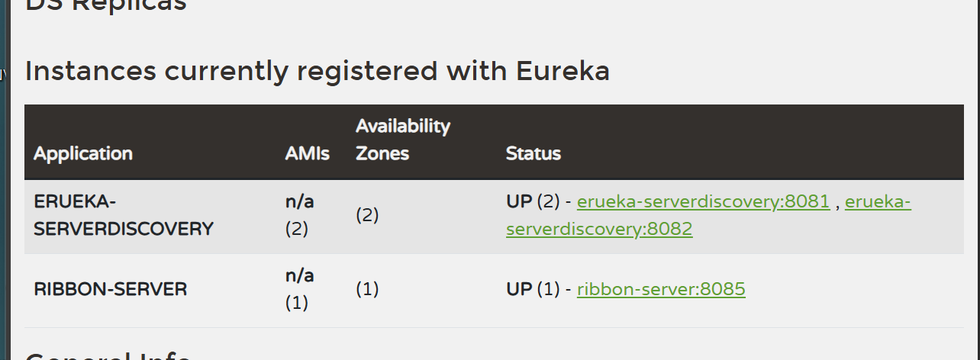Screen dimensions: 980x360
Task: Select the ERUEKA-SERVERDISCOVERY application name
Action: pos(124,215)
